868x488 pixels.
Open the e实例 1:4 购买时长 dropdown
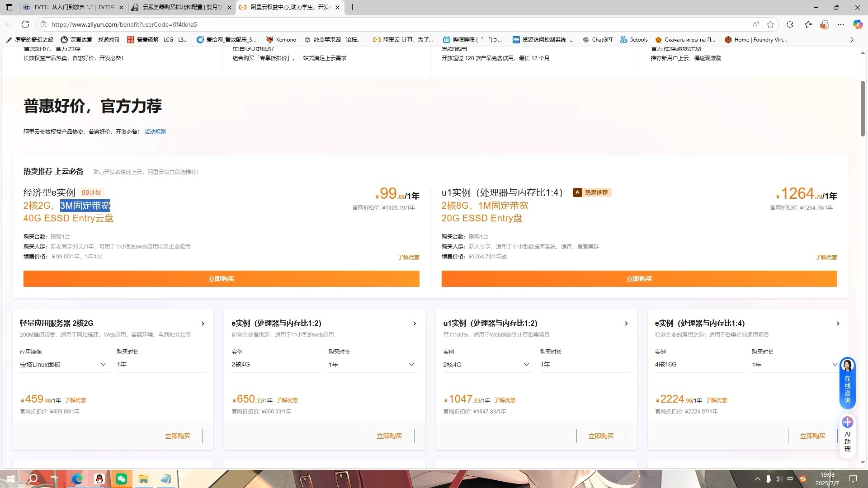coord(795,365)
